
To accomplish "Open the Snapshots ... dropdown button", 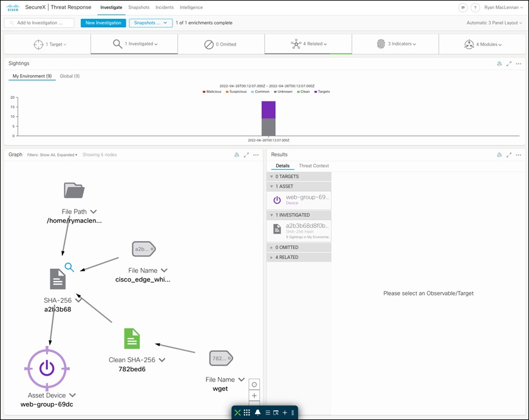I will (x=151, y=23).
